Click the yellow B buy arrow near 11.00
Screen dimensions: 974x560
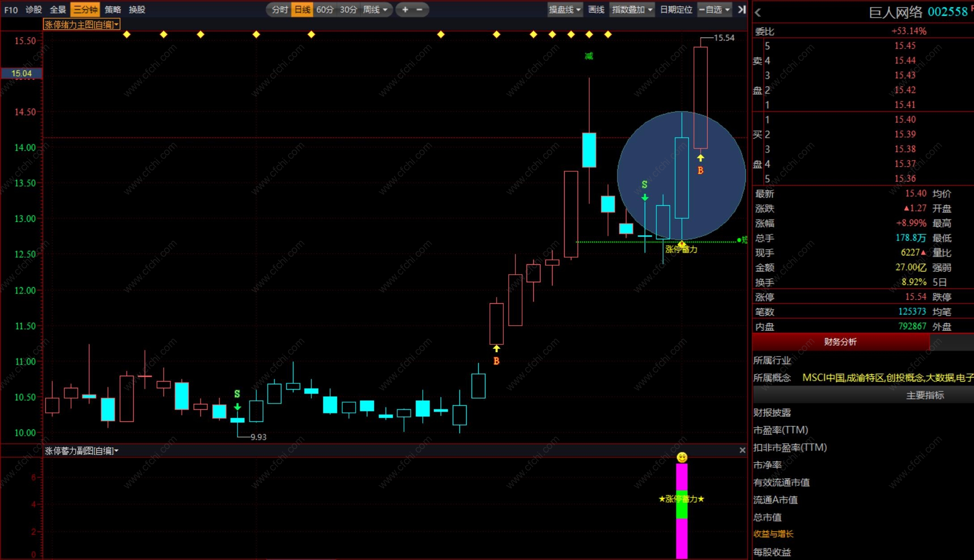(496, 348)
